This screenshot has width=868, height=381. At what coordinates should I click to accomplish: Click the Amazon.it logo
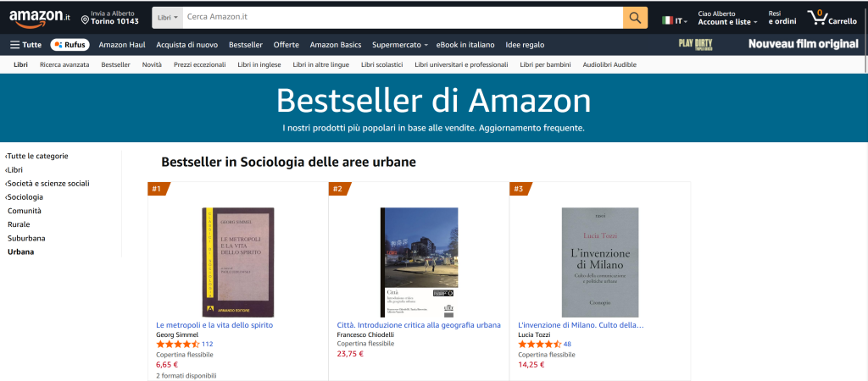coord(40,18)
